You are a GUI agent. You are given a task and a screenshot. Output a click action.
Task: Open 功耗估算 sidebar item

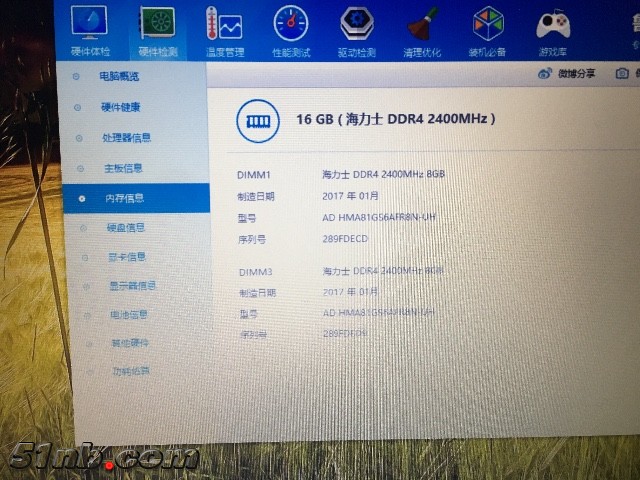(x=131, y=371)
